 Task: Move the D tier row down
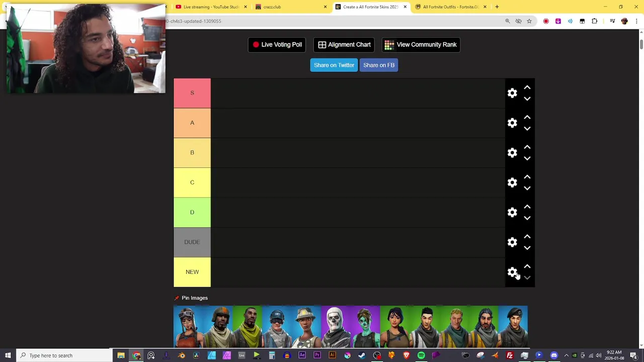tap(527, 218)
